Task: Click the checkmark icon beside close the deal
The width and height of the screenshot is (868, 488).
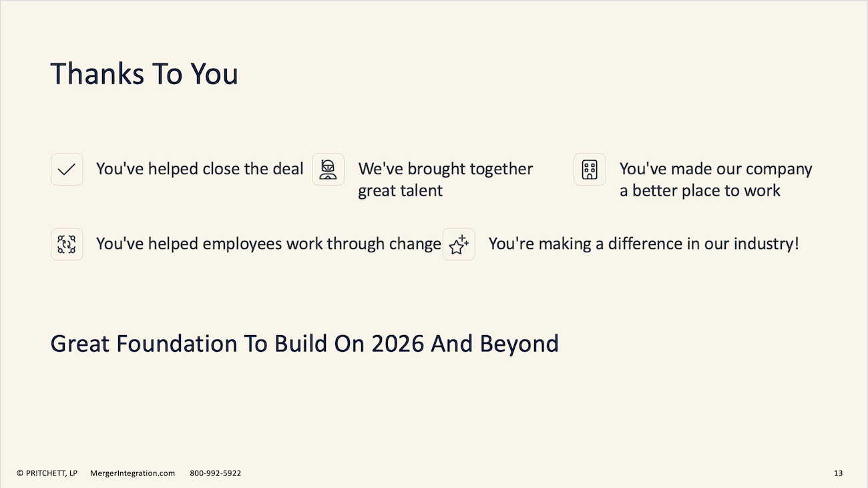Action: (67, 169)
